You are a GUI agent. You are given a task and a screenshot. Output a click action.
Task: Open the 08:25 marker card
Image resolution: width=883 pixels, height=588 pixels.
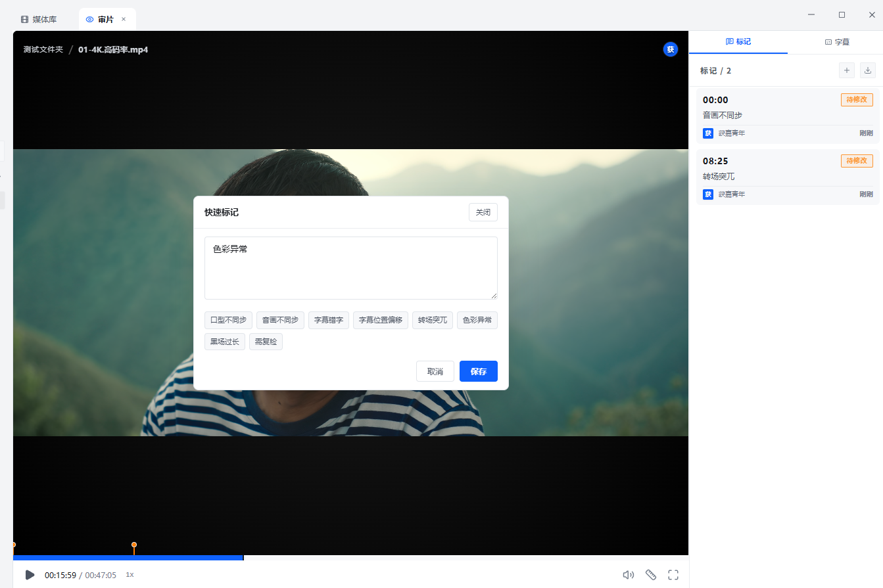pyautogui.click(x=788, y=177)
